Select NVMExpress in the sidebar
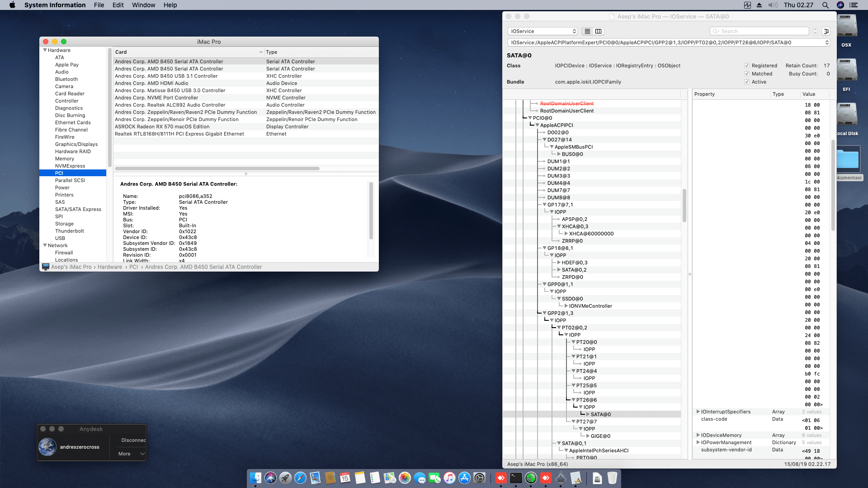868x488 pixels. pyautogui.click(x=70, y=166)
